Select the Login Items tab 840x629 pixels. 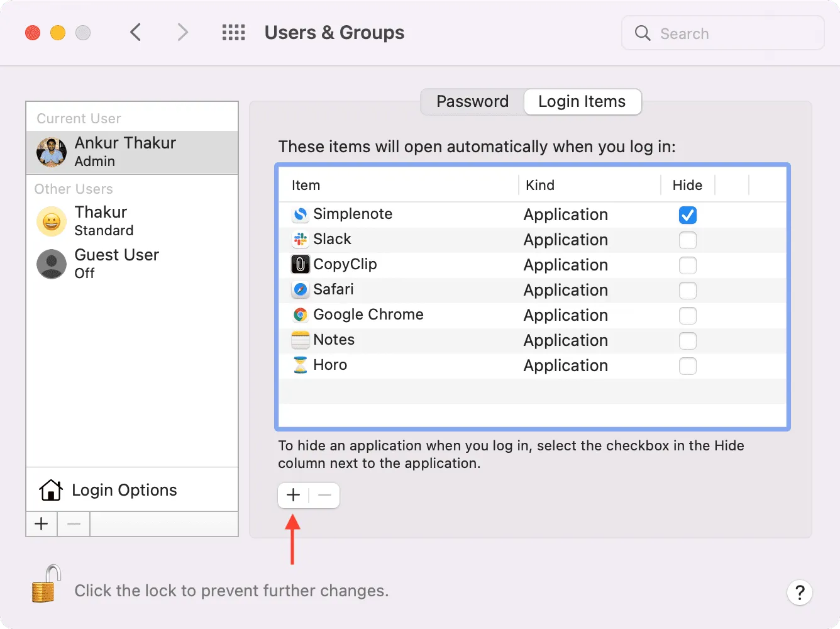coord(582,102)
